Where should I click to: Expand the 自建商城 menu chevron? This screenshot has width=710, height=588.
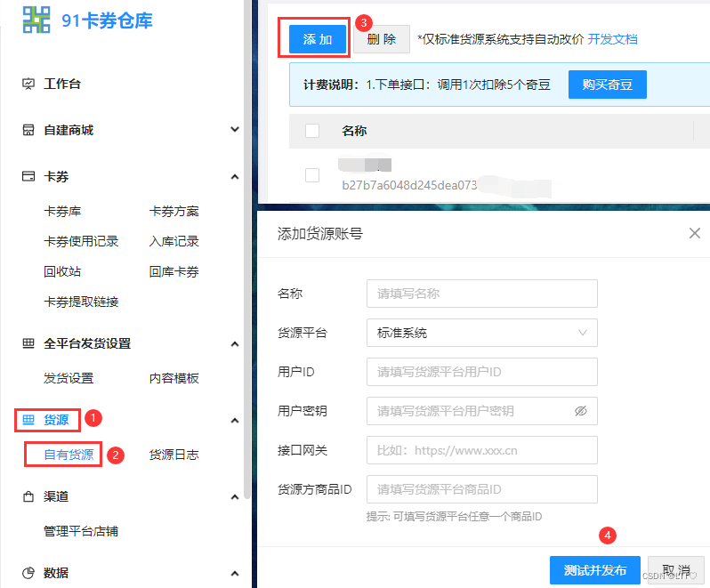[x=235, y=130]
